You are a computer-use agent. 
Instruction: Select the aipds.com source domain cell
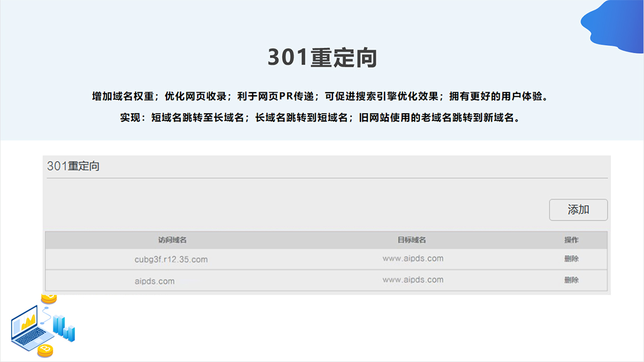click(154, 281)
